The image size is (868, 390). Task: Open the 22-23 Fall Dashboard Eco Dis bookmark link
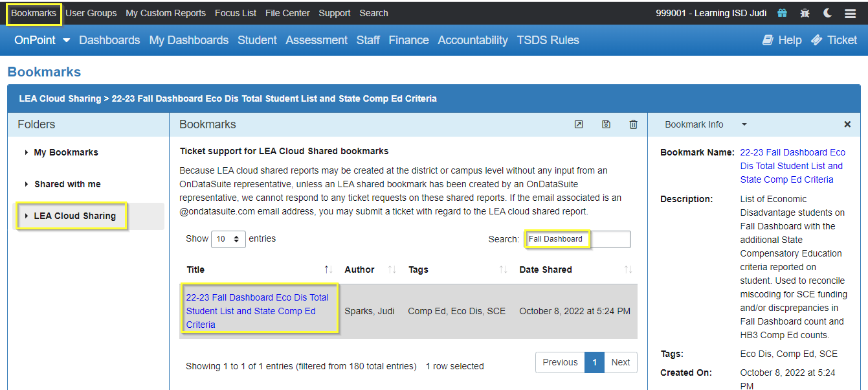coord(256,310)
